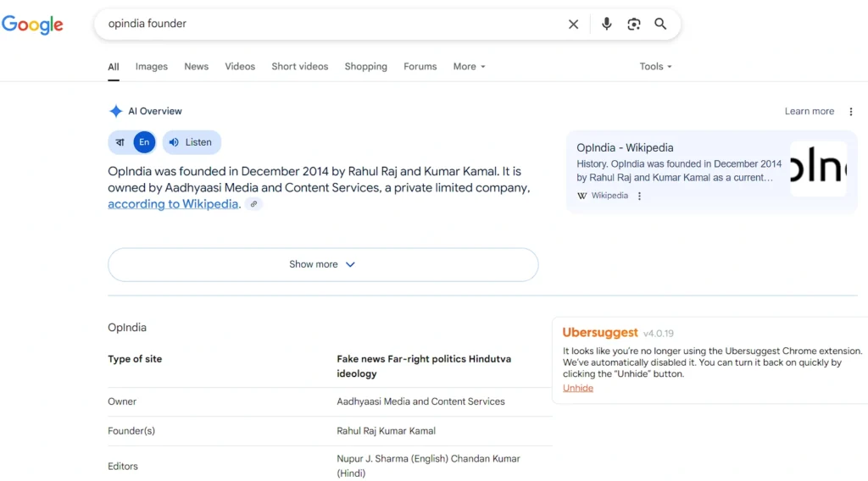868x481 pixels.
Task: Play AI Overview audio with Listen button
Action: [192, 142]
